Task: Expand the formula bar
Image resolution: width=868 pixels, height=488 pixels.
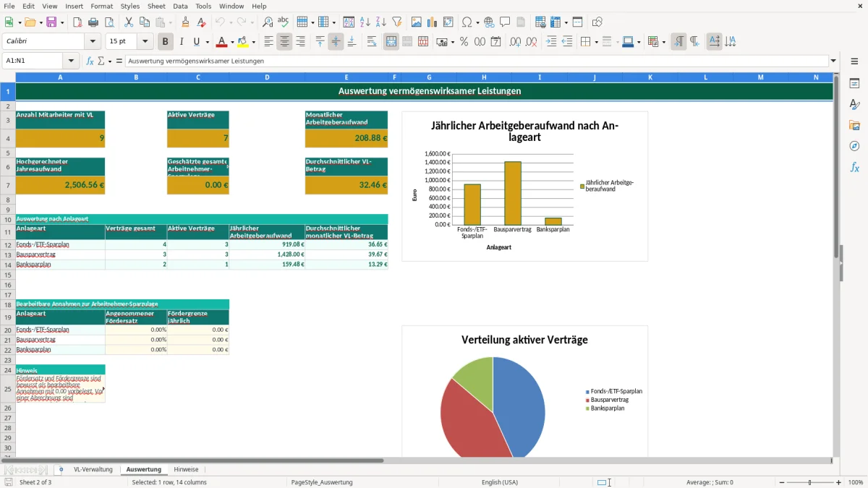Action: [833, 61]
